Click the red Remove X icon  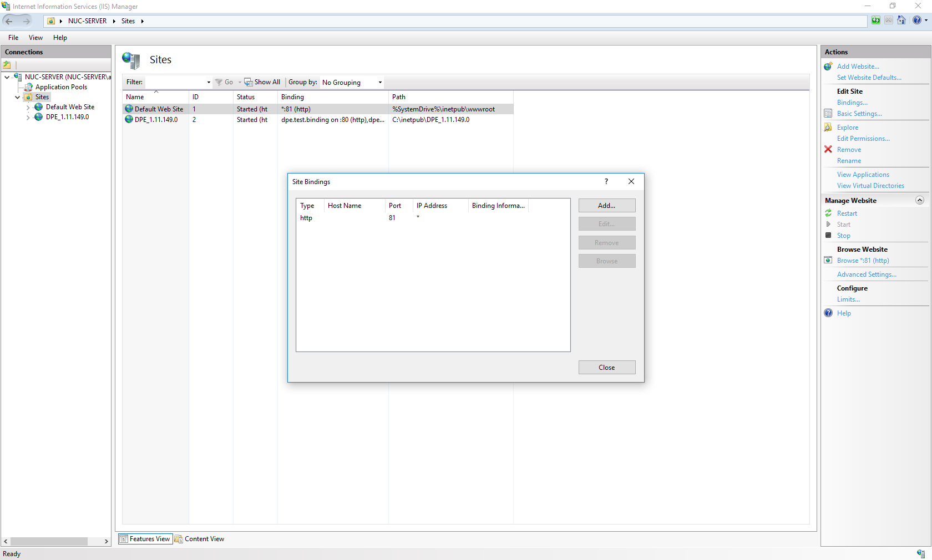[x=828, y=150]
